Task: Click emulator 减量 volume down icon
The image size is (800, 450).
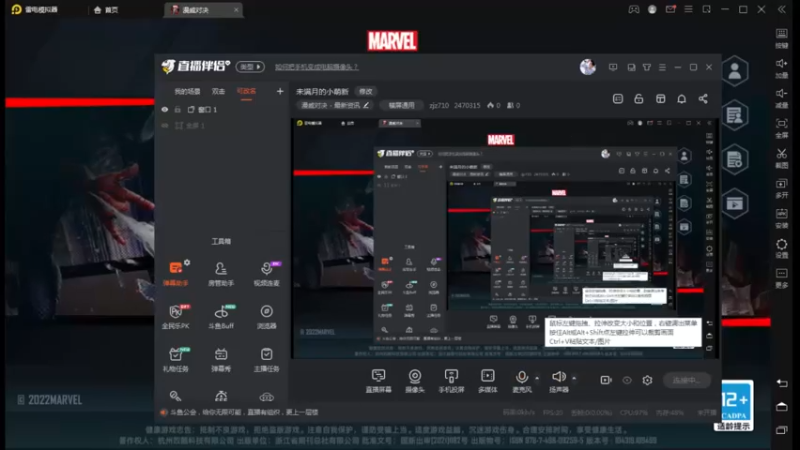Action: point(782,97)
